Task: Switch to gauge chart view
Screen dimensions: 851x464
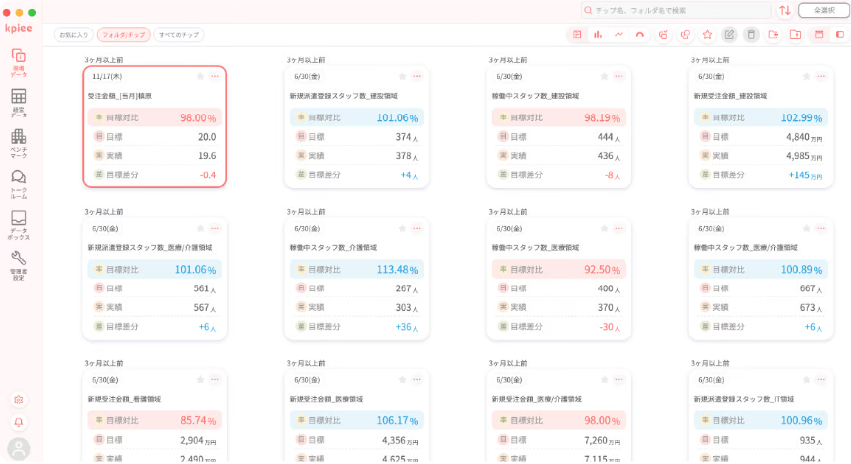Action: point(640,35)
